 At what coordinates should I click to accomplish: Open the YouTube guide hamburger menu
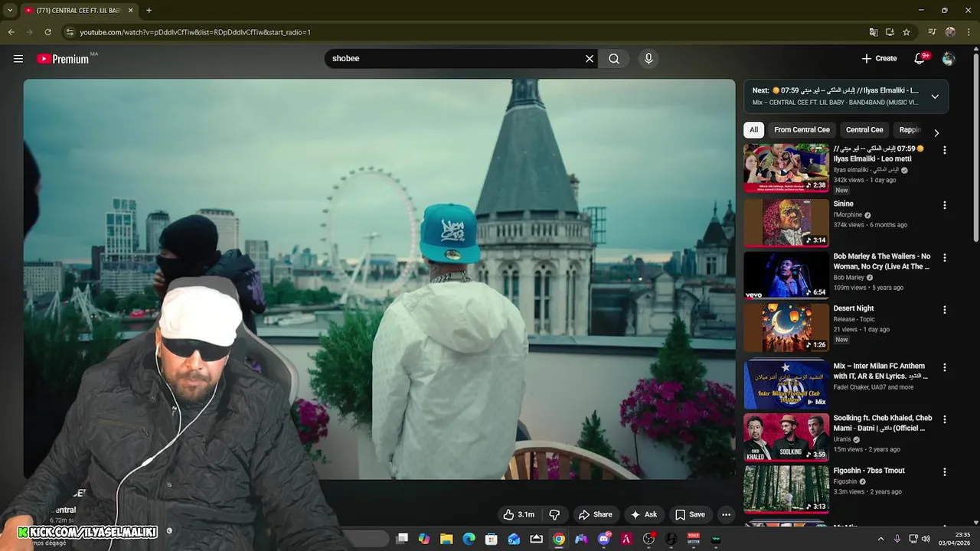click(18, 58)
